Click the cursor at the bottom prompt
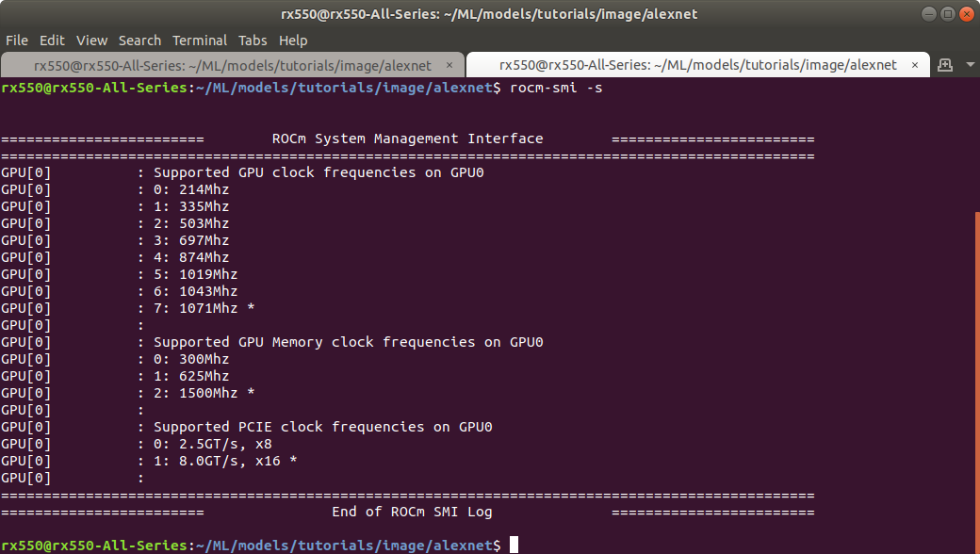The width and height of the screenshot is (980, 554). [514, 546]
